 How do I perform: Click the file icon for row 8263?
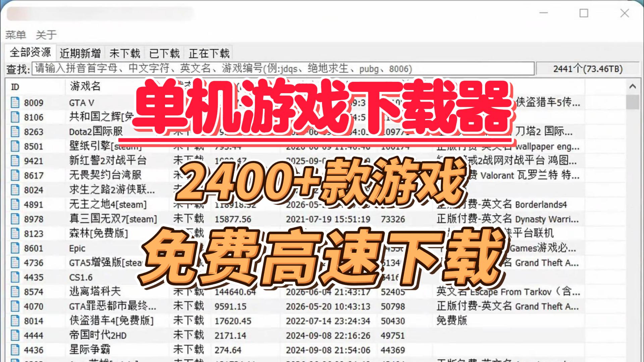(15, 131)
